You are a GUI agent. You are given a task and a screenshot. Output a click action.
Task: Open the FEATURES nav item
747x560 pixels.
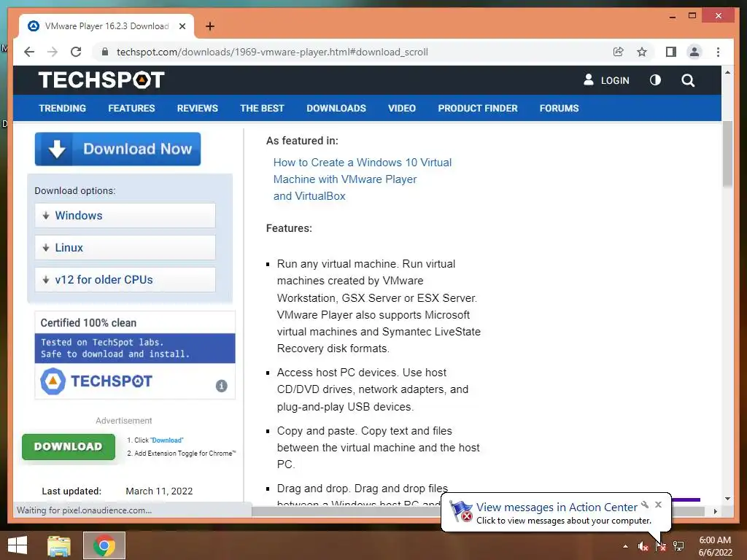pyautogui.click(x=131, y=108)
